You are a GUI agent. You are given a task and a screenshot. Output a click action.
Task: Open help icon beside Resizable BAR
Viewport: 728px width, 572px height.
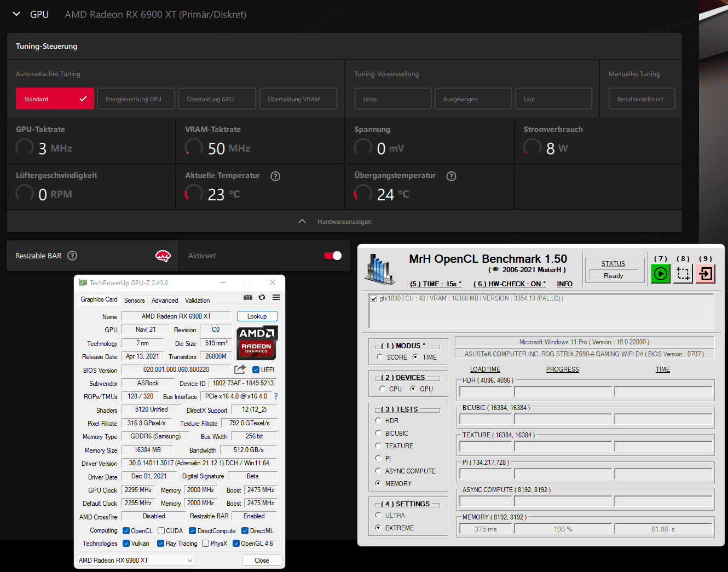point(72,256)
